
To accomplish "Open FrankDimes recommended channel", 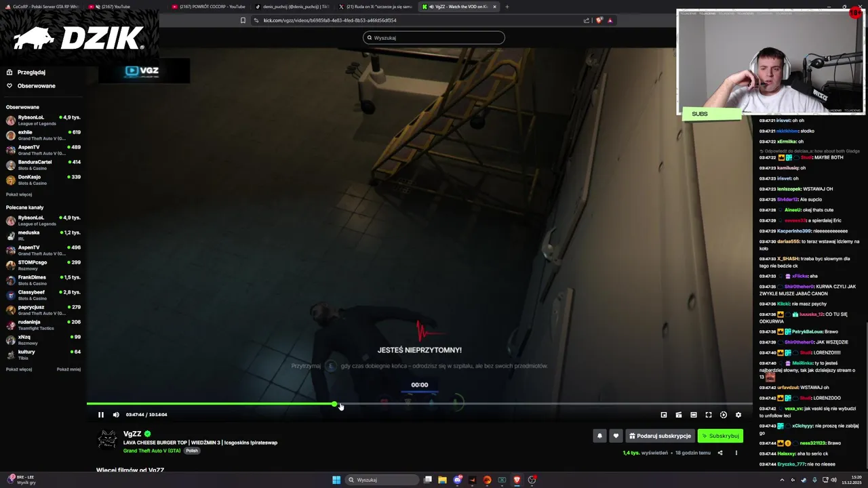I will click(43, 281).
